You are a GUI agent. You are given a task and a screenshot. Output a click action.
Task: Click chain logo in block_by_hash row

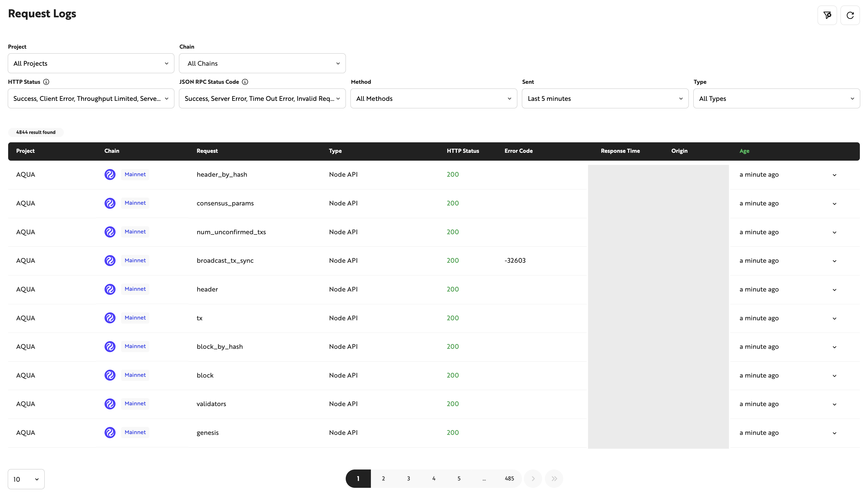pos(110,347)
